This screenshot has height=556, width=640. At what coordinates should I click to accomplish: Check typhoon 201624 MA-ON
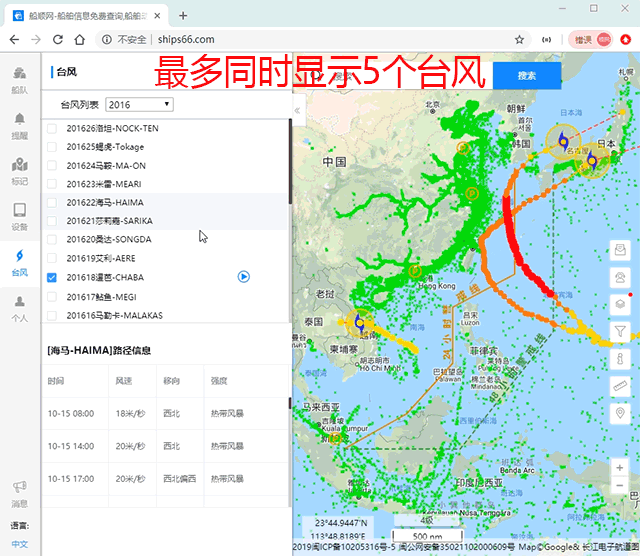tap(52, 166)
